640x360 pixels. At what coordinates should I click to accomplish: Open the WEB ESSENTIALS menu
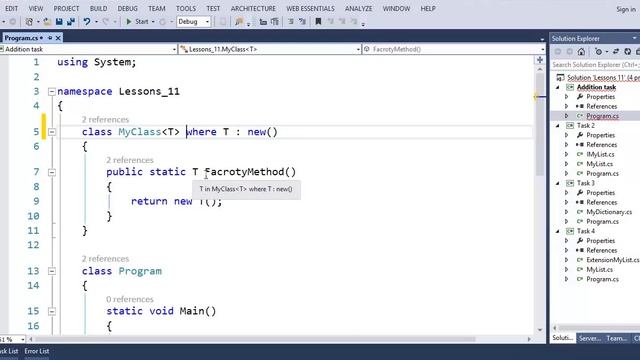point(310,9)
